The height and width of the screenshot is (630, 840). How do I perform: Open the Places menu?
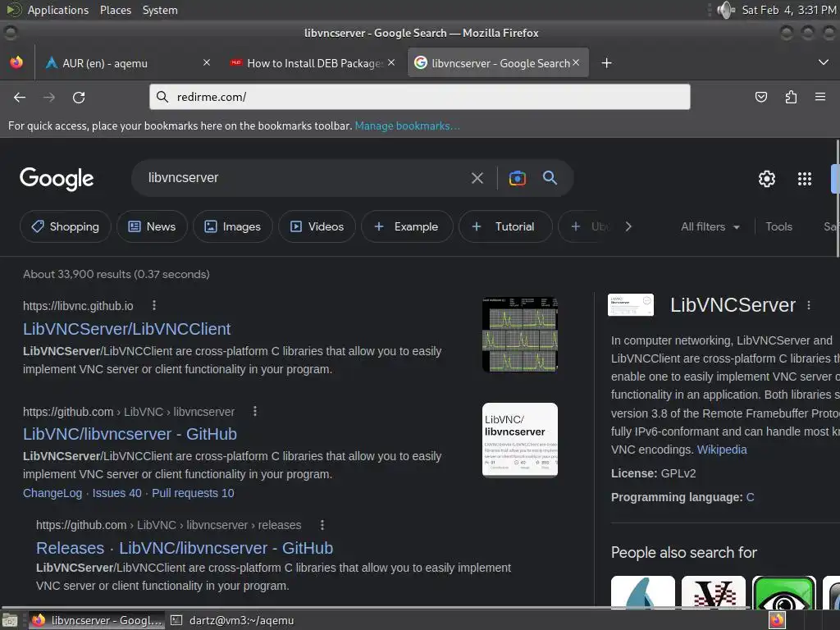pos(116,10)
